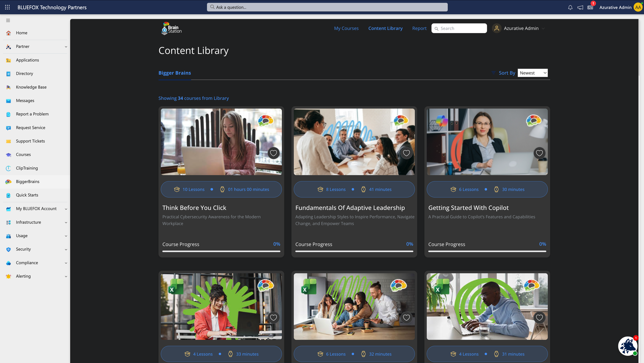644x363 pixels.
Task: Open the Getting Started With Copilot thumbnail
Action: [x=487, y=142]
